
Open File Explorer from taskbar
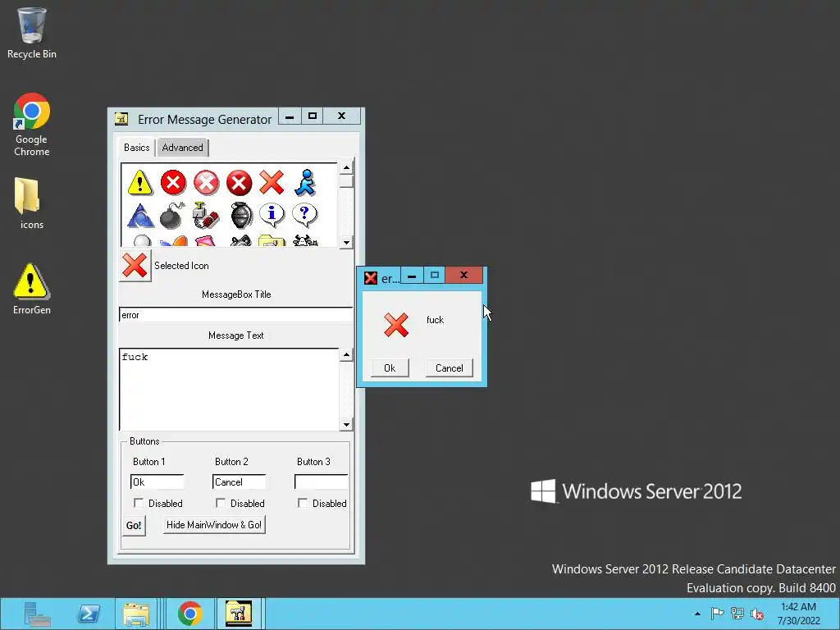136,614
